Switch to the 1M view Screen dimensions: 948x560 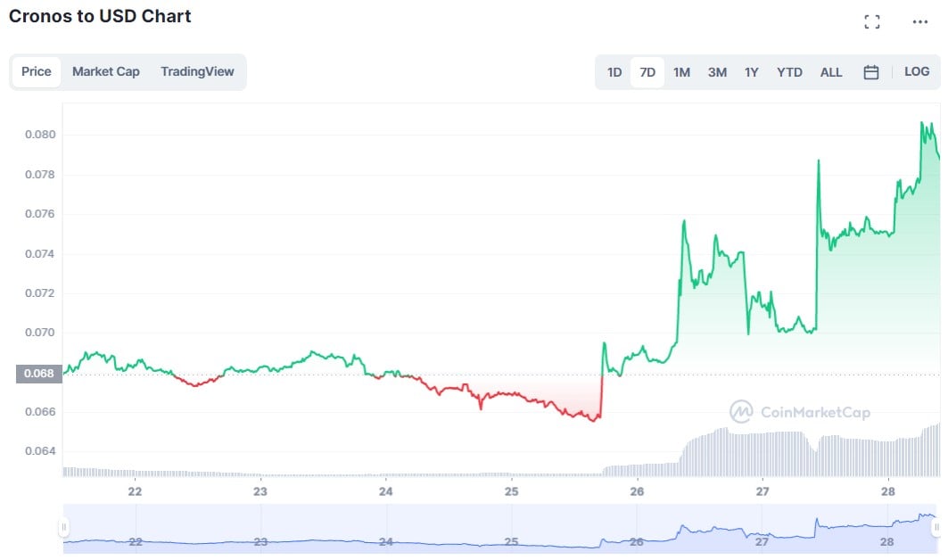point(682,71)
